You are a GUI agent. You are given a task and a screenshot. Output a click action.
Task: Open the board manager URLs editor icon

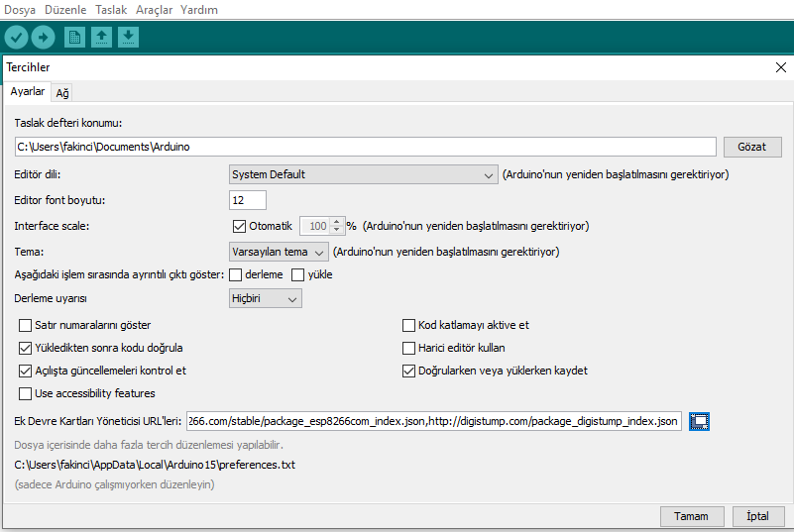[700, 421]
